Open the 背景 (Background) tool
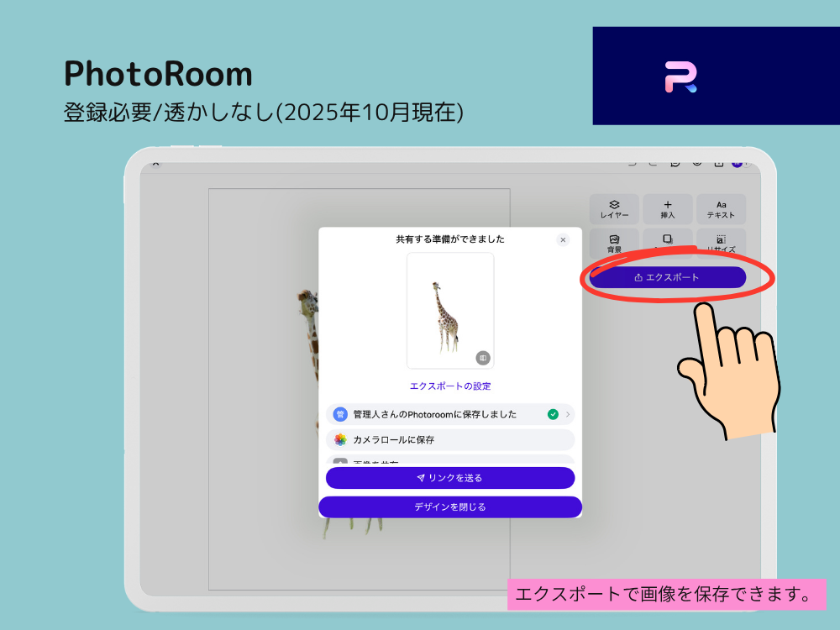The height and width of the screenshot is (630, 840). point(614,243)
